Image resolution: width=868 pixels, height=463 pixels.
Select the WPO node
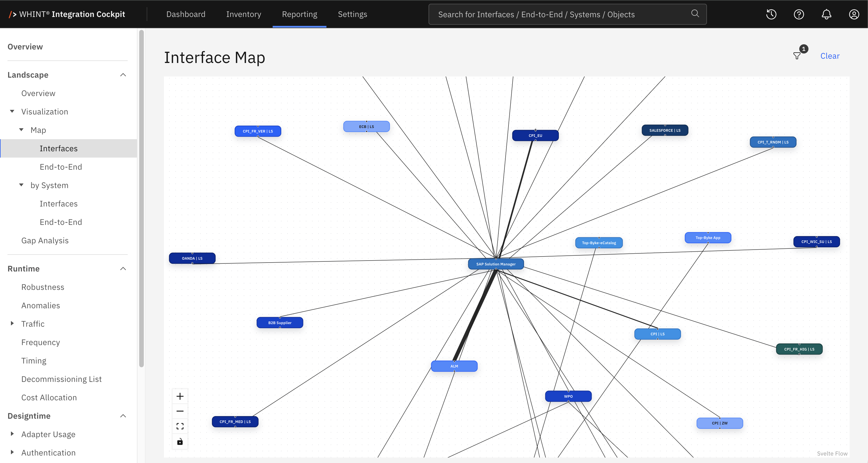pos(568,396)
